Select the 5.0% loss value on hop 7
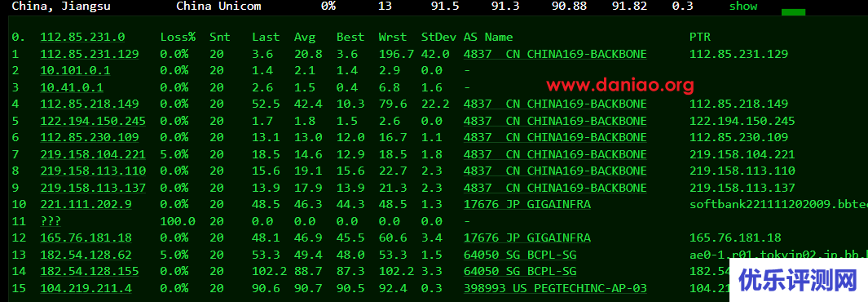868x302 pixels. pyautogui.click(x=174, y=154)
